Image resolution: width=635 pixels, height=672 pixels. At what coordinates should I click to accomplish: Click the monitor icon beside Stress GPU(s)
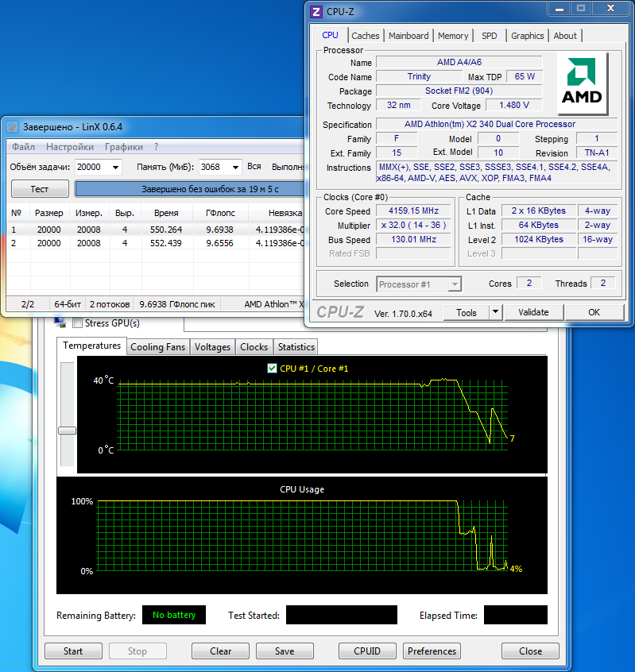(60, 322)
